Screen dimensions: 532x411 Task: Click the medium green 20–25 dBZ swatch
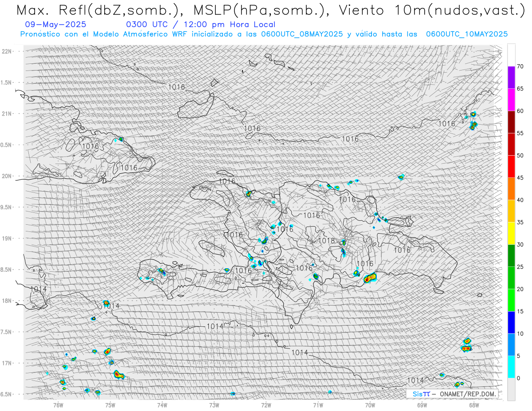click(x=511, y=278)
